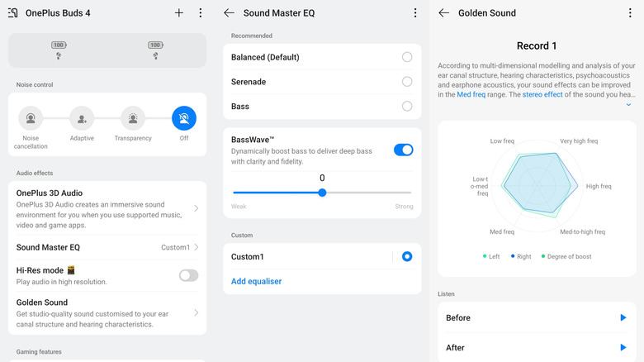Tap the stereo effect link
This screenshot has width=644, height=362.
coord(542,94)
